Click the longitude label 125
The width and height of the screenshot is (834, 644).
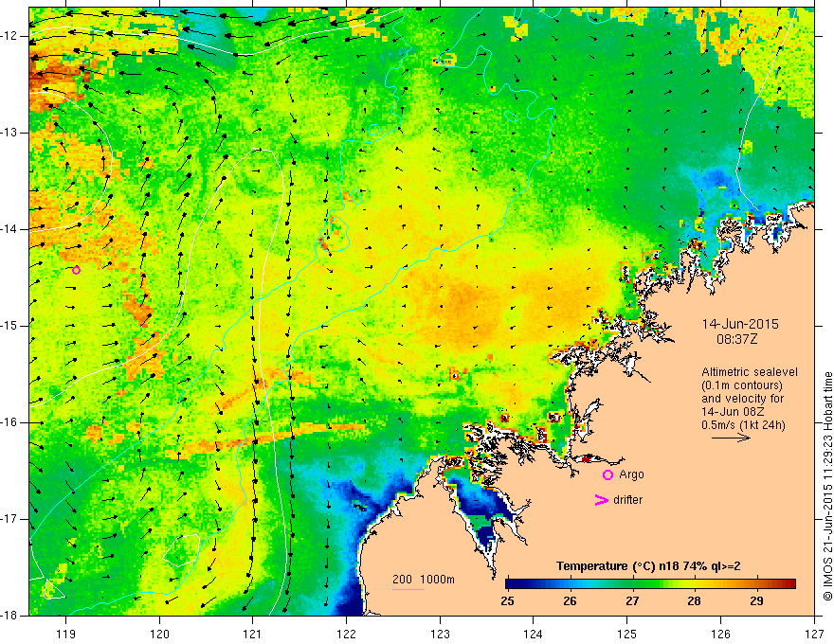pyautogui.click(x=627, y=634)
